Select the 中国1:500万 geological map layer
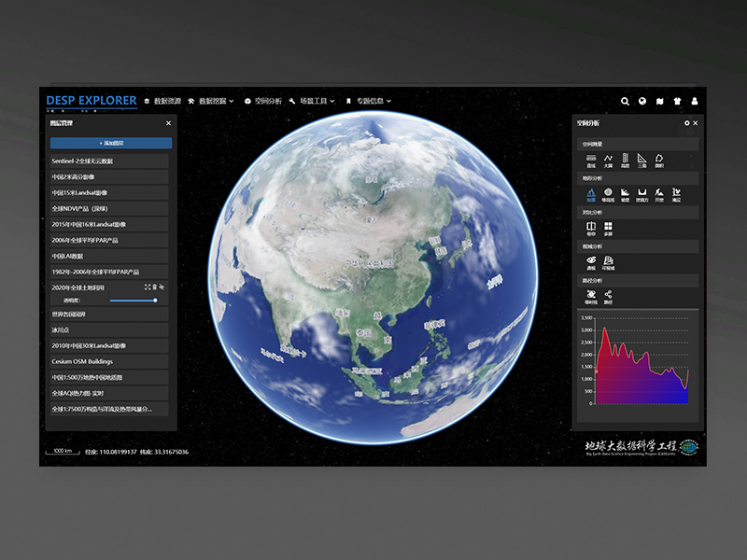Screen dimensions: 747x560 [x=109, y=378]
